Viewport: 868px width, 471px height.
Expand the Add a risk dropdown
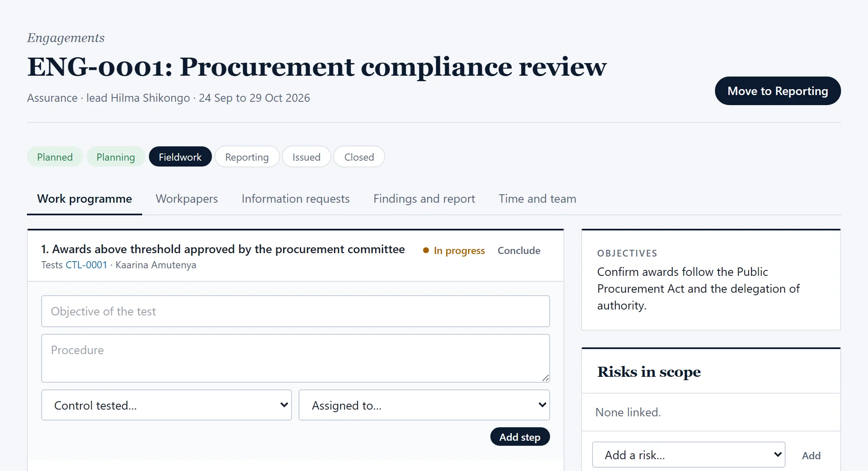click(689, 455)
